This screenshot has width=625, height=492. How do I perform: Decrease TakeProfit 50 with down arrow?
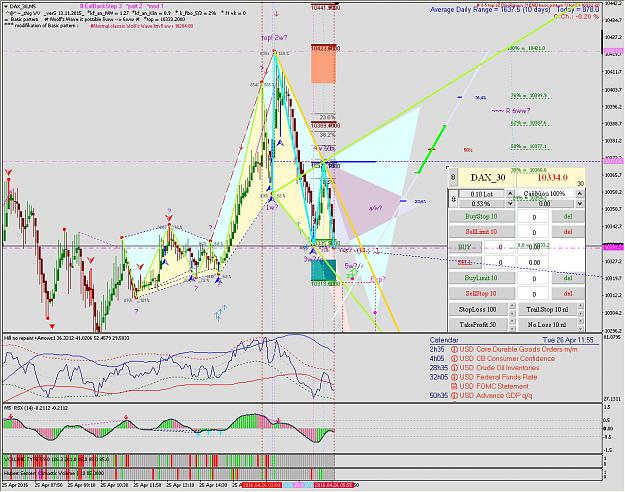[x=511, y=328]
